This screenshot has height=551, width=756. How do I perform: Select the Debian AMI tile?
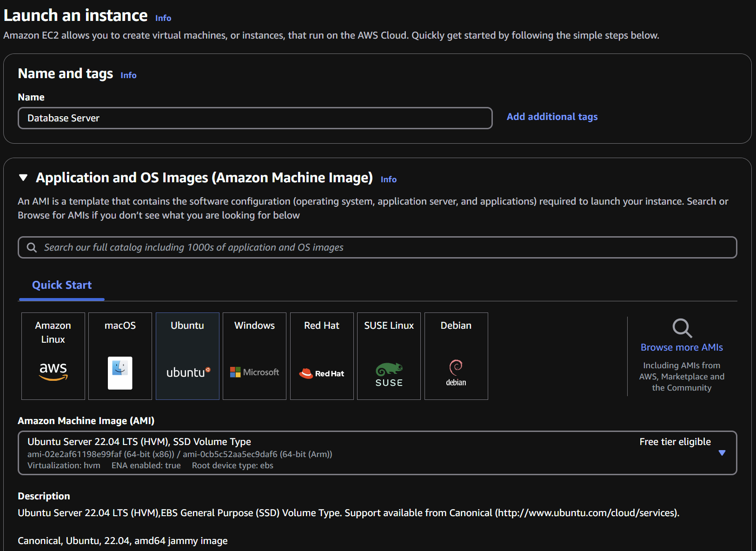coord(456,356)
